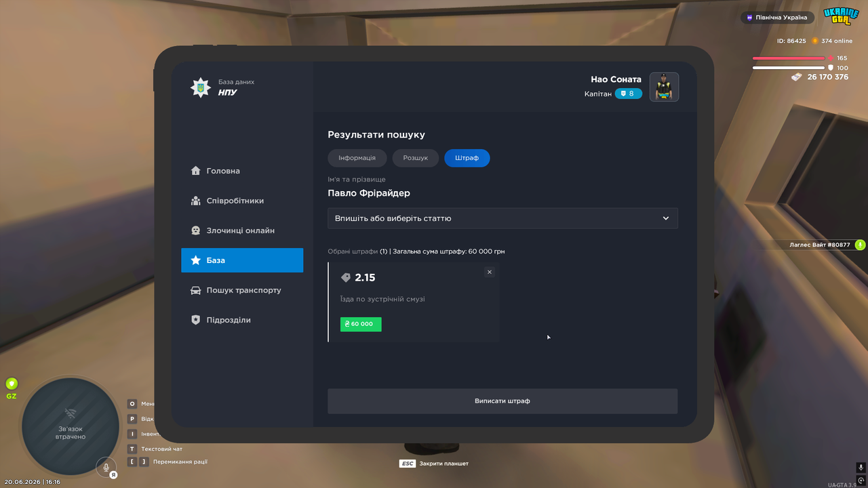The image size is (868, 488).
Task: Open the Співробітники staff list
Action: pyautogui.click(x=242, y=201)
